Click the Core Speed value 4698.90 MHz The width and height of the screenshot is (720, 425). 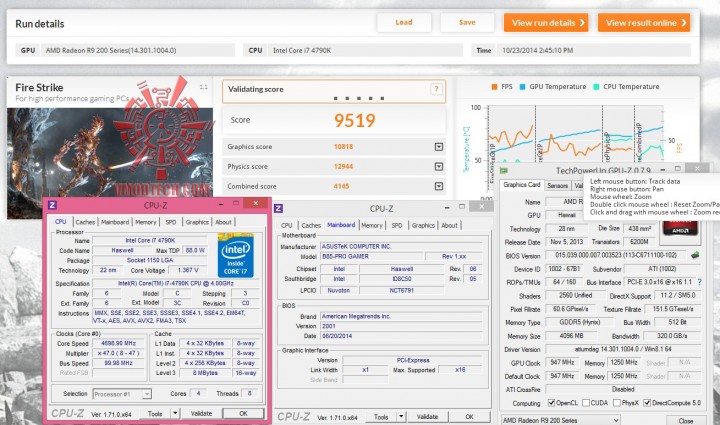(x=118, y=343)
